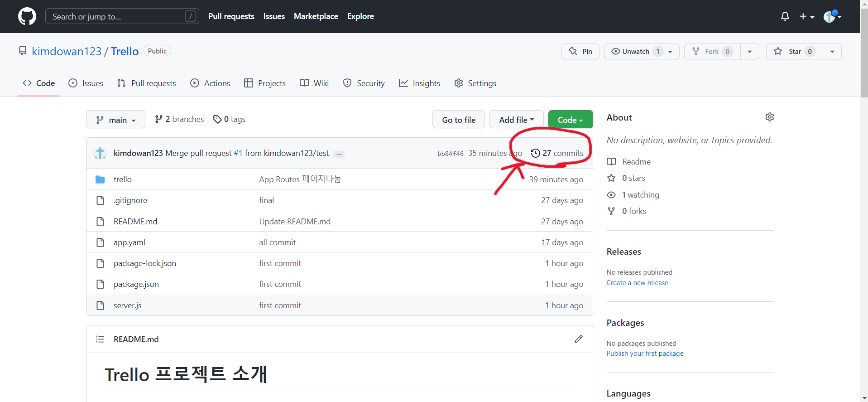Open the About settings gear
The height and width of the screenshot is (402, 868).
(770, 117)
